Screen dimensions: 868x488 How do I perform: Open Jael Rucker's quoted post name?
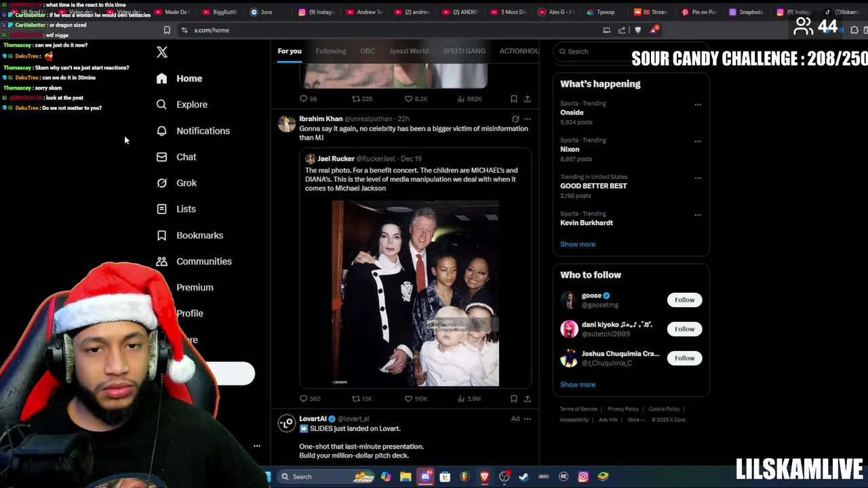click(x=336, y=159)
